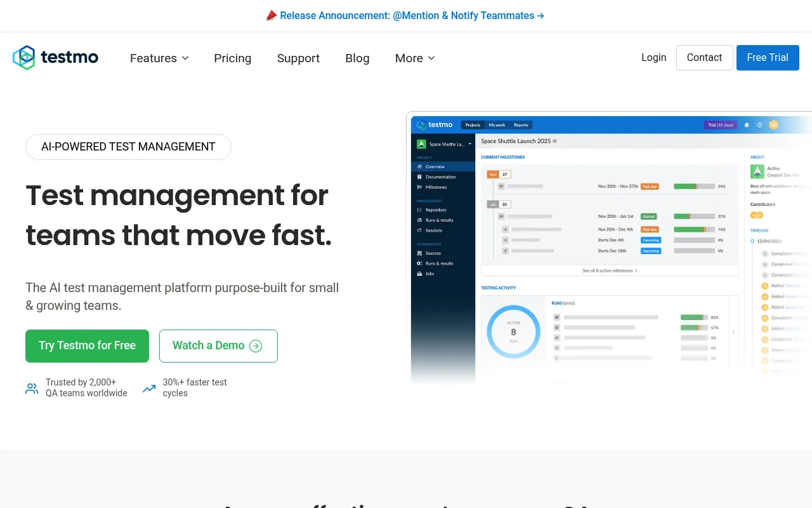This screenshot has height=508, width=812.
Task: Click the Past due badge for Nov 20th - Nov 27th
Action: [650, 187]
